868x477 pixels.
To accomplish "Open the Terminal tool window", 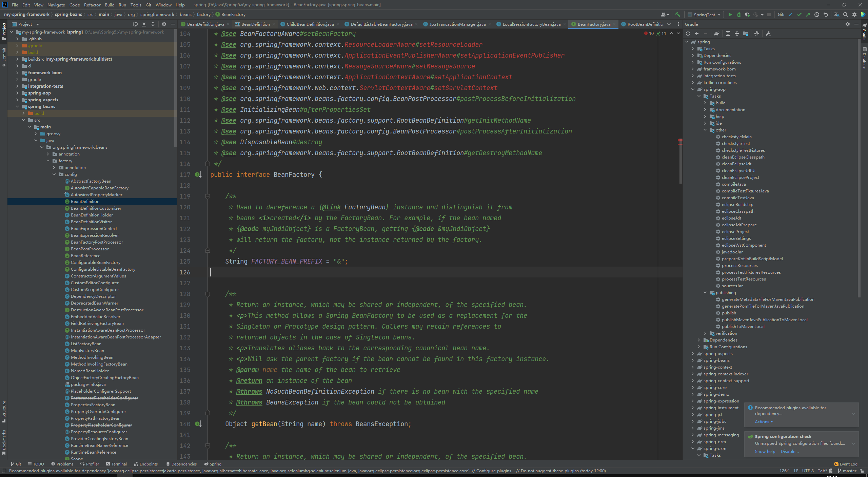I will coord(116,464).
